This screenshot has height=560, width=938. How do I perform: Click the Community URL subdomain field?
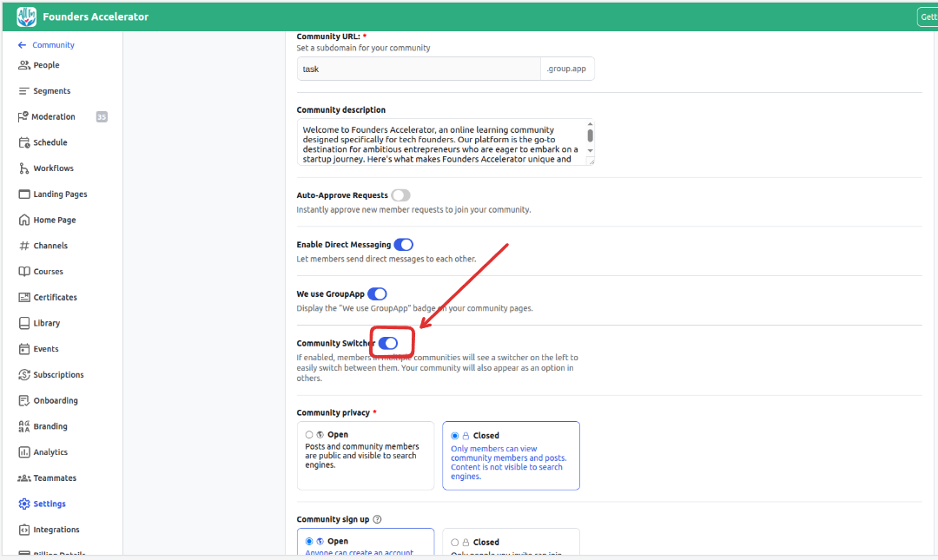click(419, 69)
